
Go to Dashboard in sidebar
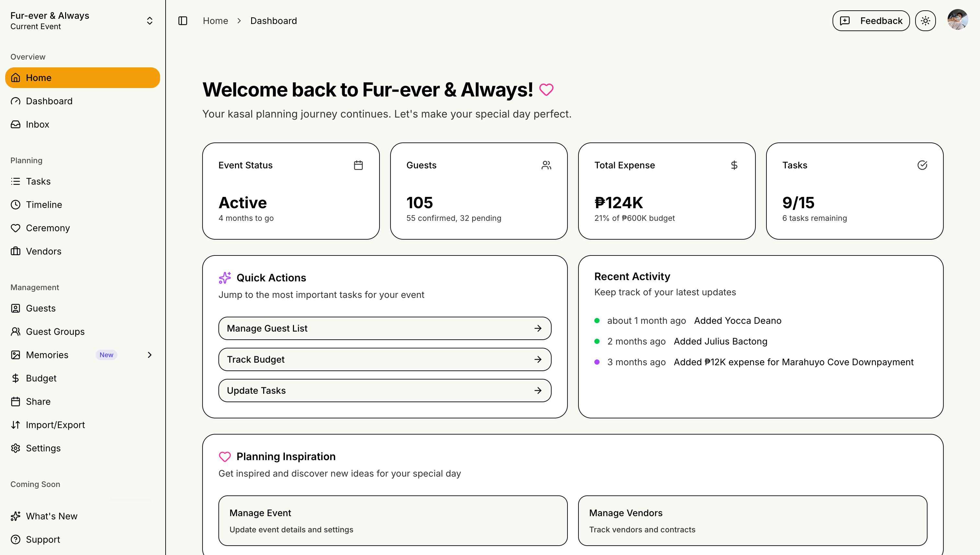(49, 101)
